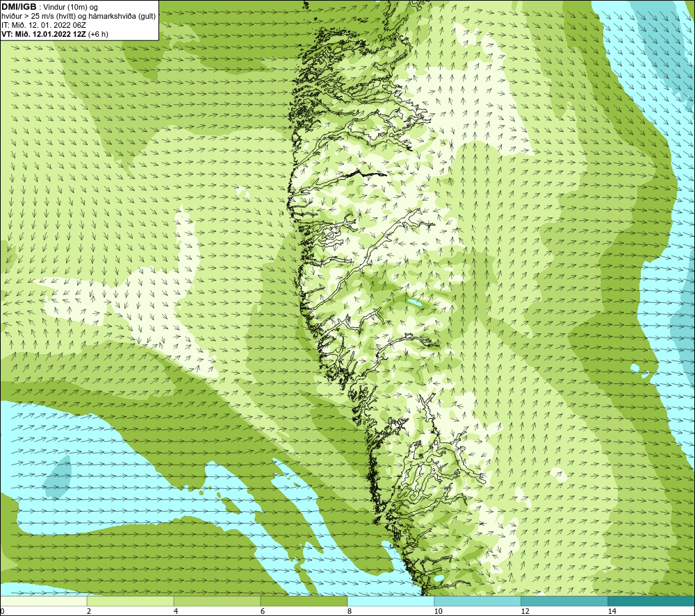Click the legend label '14'
Image resolution: width=695 pixels, height=616 pixels.
click(x=612, y=611)
